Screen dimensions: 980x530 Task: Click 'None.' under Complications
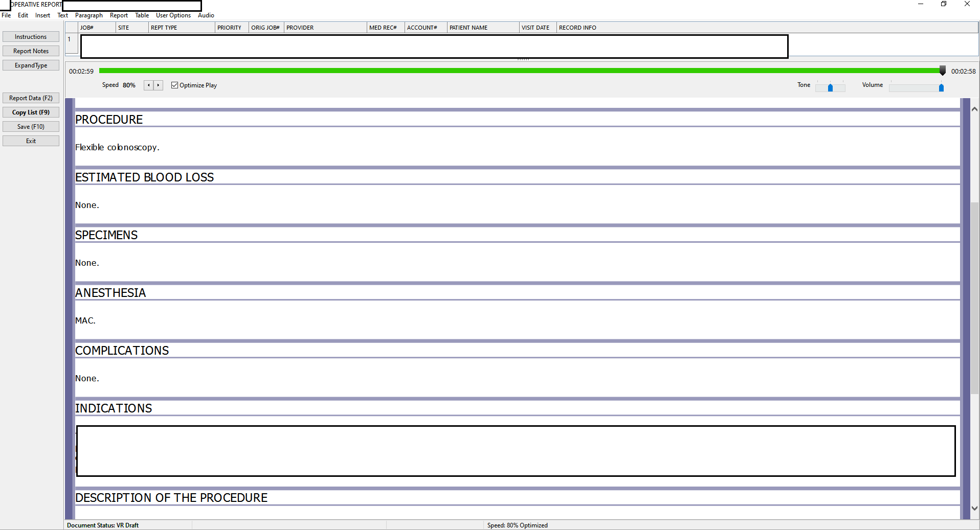[87, 378]
